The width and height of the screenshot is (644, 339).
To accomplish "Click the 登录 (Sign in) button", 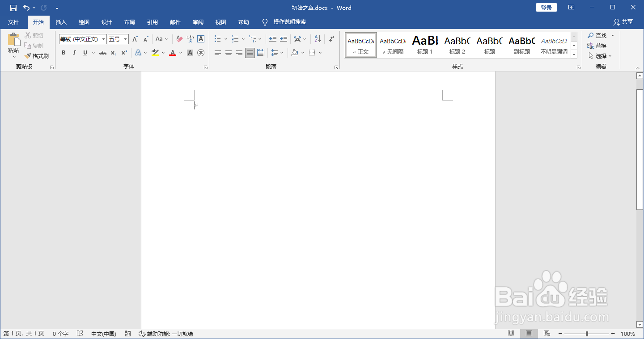I will pos(547,8).
